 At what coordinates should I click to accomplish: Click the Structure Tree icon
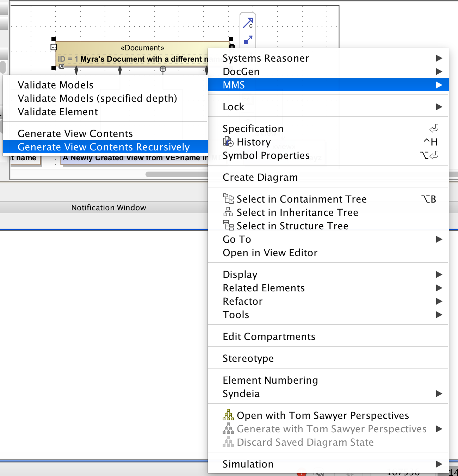click(x=228, y=225)
